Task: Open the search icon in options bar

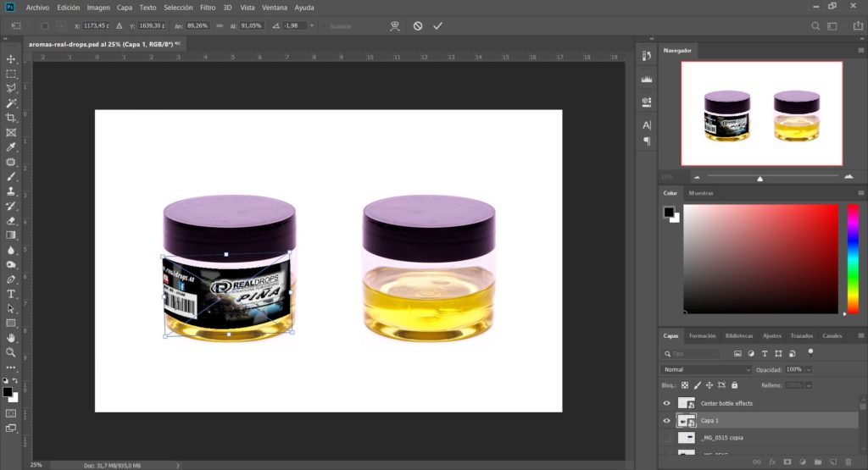Action: coord(815,26)
